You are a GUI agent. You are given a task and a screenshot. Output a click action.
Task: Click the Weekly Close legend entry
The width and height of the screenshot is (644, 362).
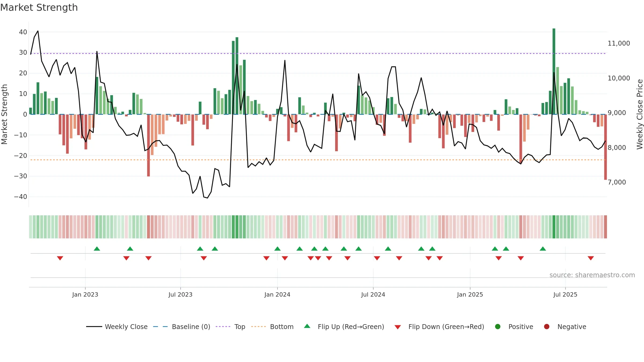[117, 327]
